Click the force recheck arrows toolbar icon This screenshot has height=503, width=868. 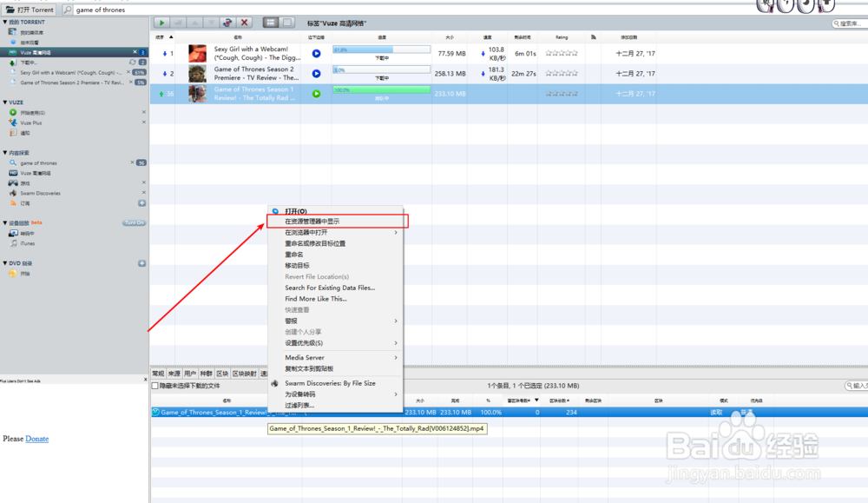click(x=227, y=23)
